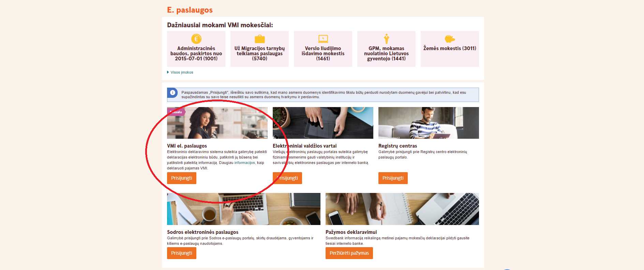Click Prisijungti under Elektroniniai valdžios vartai
Image resolution: width=644 pixels, height=270 pixels.
(287, 178)
